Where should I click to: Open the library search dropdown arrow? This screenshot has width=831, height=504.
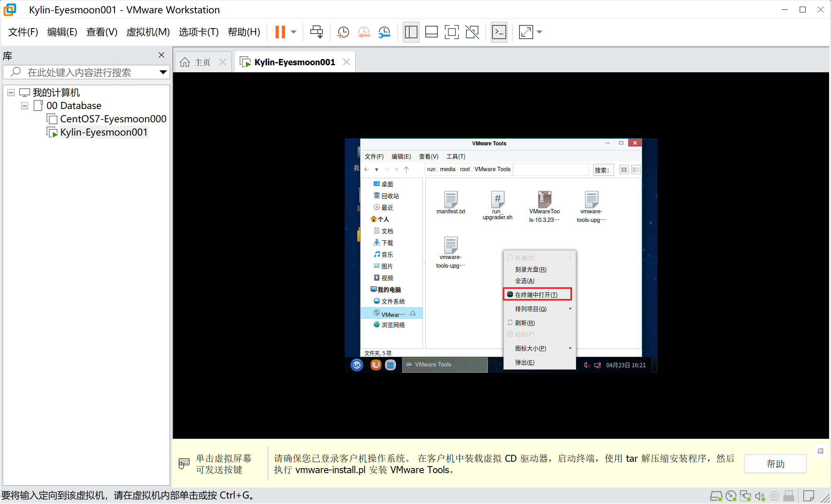coord(163,72)
